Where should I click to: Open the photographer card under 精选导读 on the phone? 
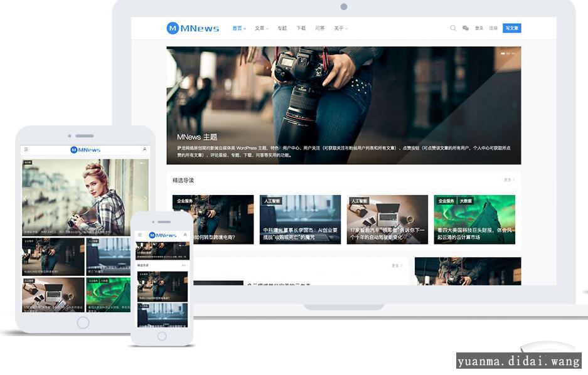(163, 287)
